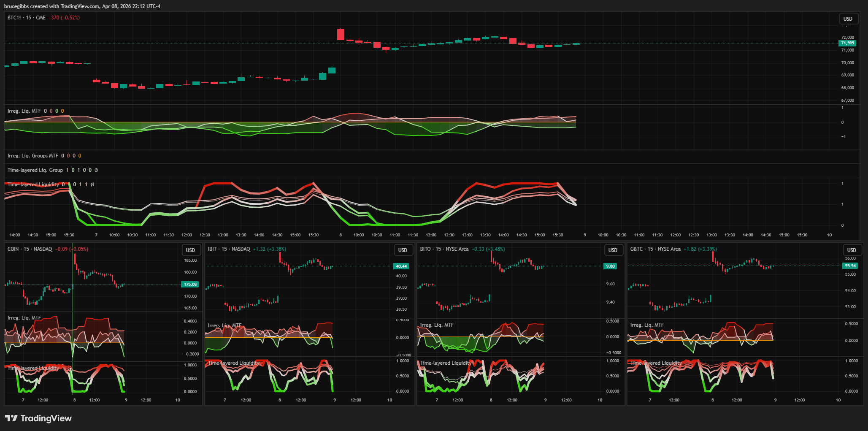Click the 175.08 price label on COIN axis
Viewport: 868px width, 431px height.
(190, 285)
